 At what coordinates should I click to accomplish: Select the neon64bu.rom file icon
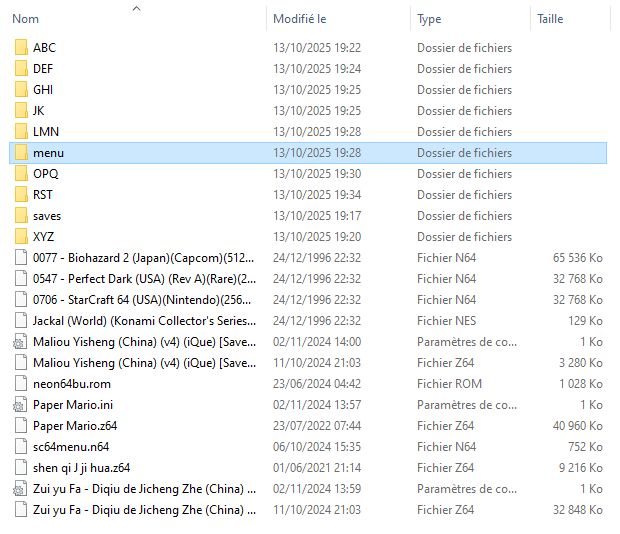coord(21,383)
